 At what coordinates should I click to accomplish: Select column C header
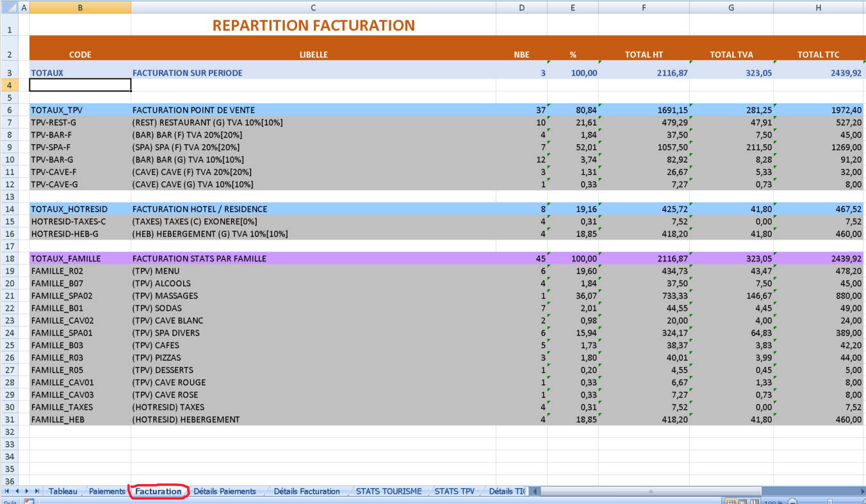313,8
